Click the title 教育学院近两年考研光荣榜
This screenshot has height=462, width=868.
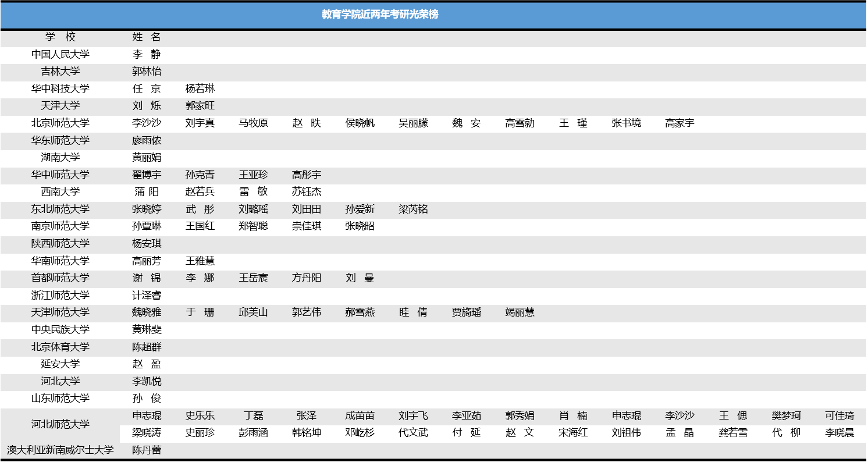coord(380,15)
